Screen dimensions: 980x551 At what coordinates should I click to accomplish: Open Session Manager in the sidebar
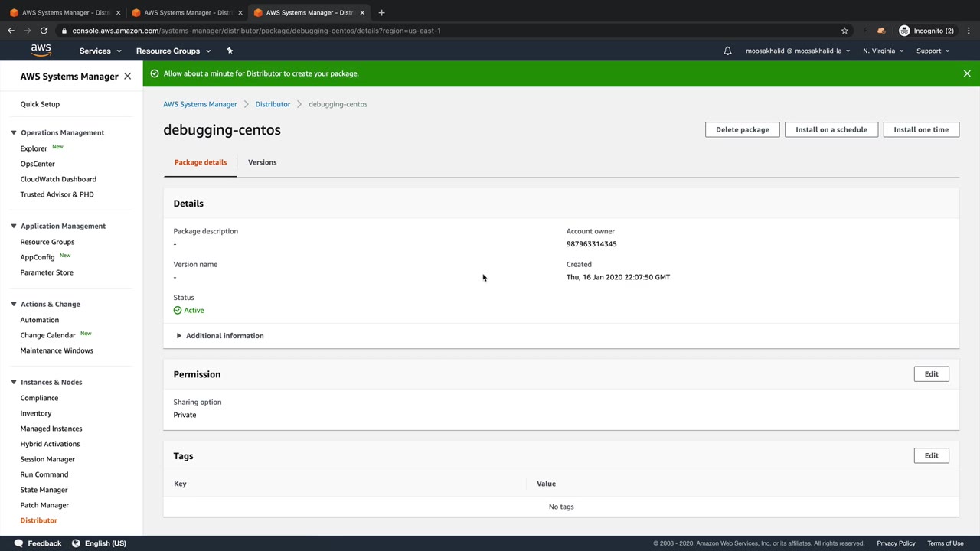tap(47, 459)
